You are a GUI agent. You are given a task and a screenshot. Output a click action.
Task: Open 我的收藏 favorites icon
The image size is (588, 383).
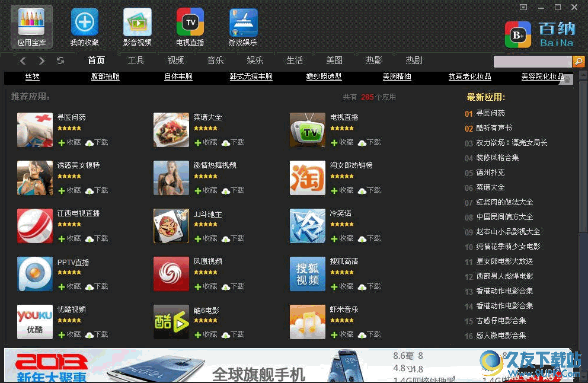tap(84, 27)
